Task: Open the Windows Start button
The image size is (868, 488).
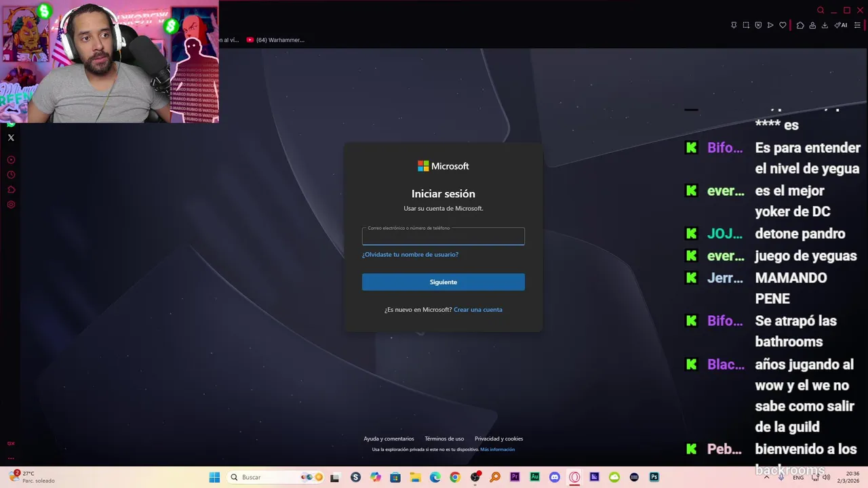Action: [x=214, y=477]
